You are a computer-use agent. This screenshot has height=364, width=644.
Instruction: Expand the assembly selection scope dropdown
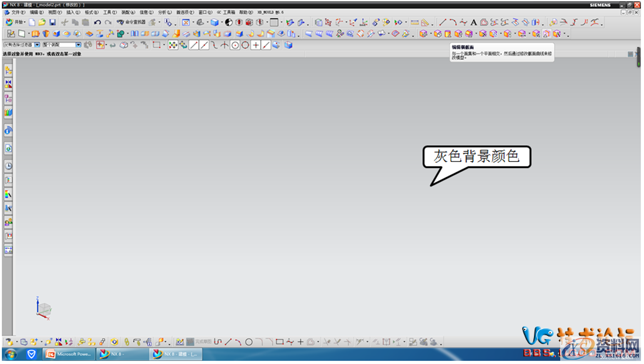78,45
